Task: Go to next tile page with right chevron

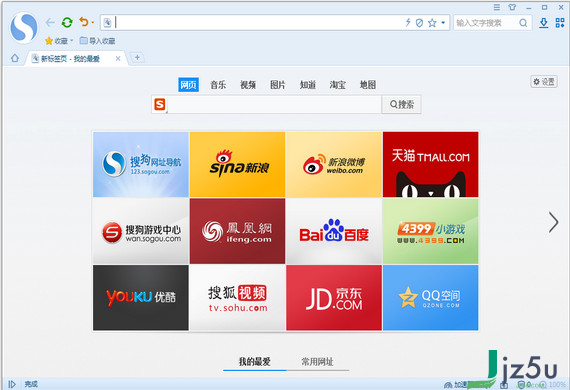Action: 554,222
